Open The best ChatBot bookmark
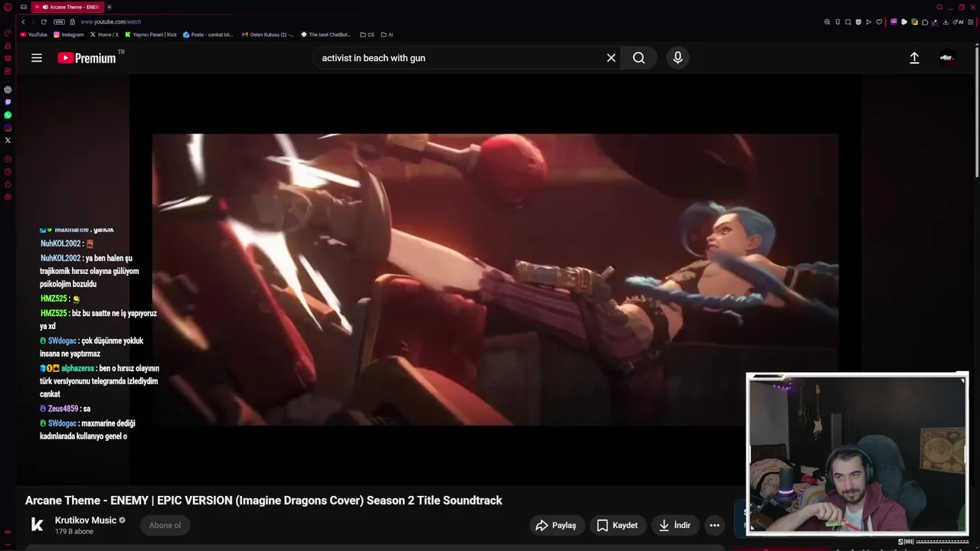This screenshot has width=980, height=551. pos(326,34)
